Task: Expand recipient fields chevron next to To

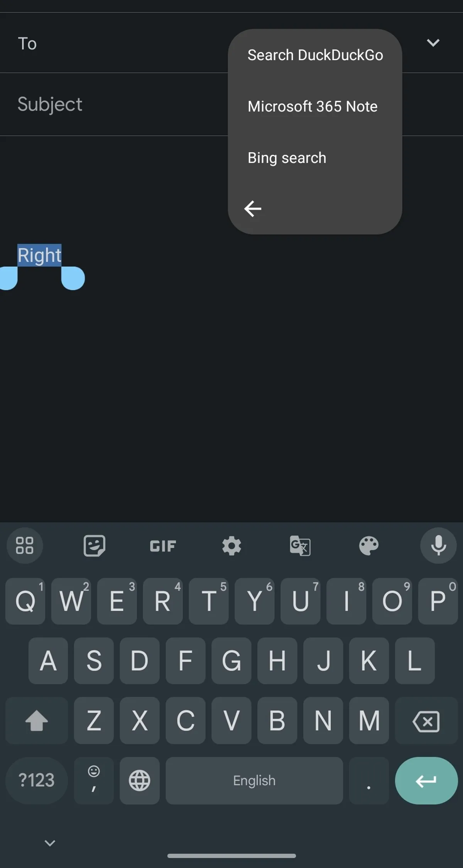Action: coord(433,43)
